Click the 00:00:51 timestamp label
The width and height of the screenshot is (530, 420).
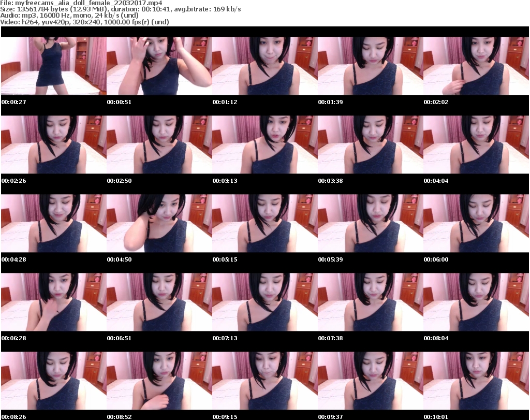(120, 102)
